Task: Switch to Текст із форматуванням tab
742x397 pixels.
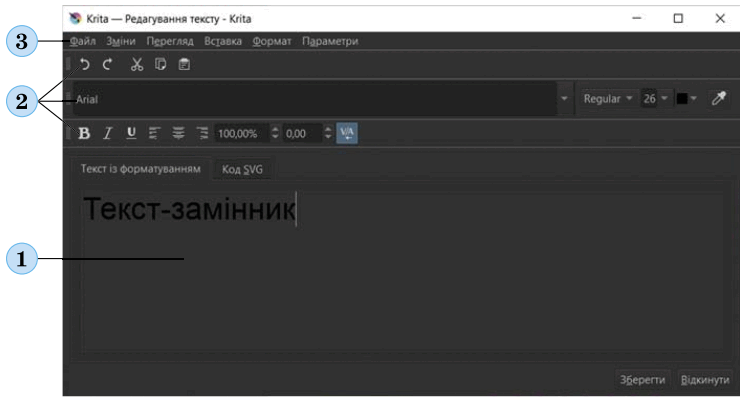Action: point(141,169)
